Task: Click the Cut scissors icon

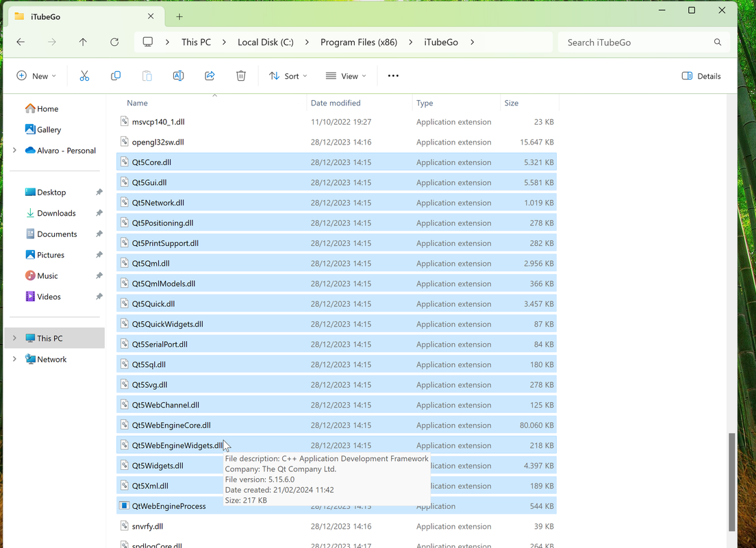Action: [84, 76]
